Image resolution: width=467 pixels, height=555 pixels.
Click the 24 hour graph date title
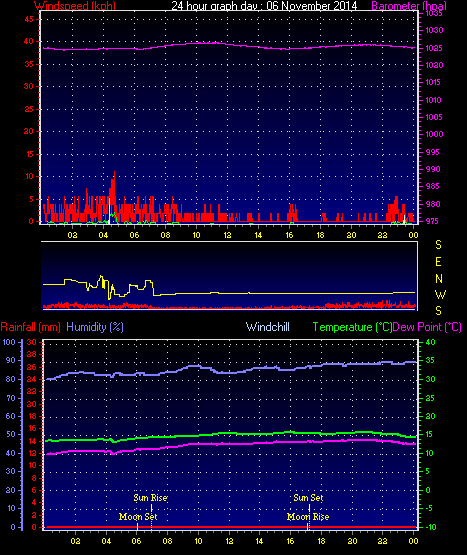click(x=264, y=6)
